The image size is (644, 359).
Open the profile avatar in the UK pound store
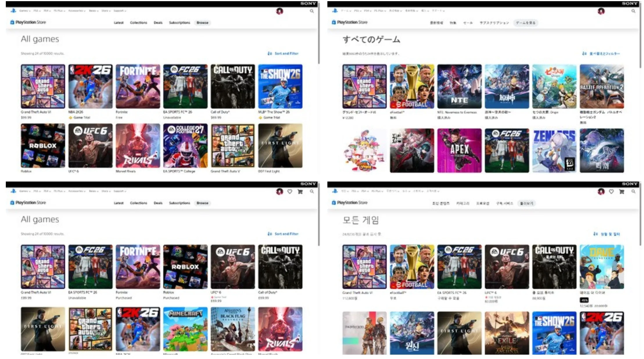[x=279, y=191]
